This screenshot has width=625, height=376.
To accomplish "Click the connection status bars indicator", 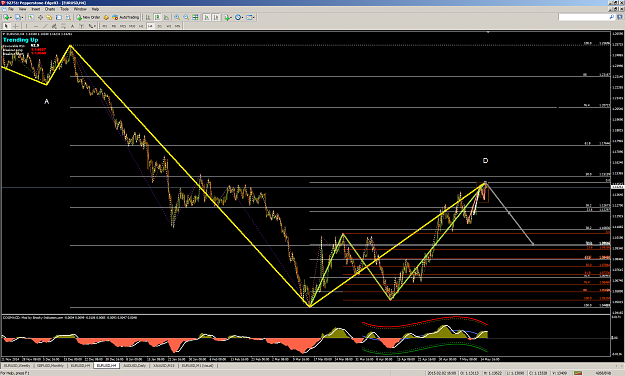I will (x=578, y=373).
